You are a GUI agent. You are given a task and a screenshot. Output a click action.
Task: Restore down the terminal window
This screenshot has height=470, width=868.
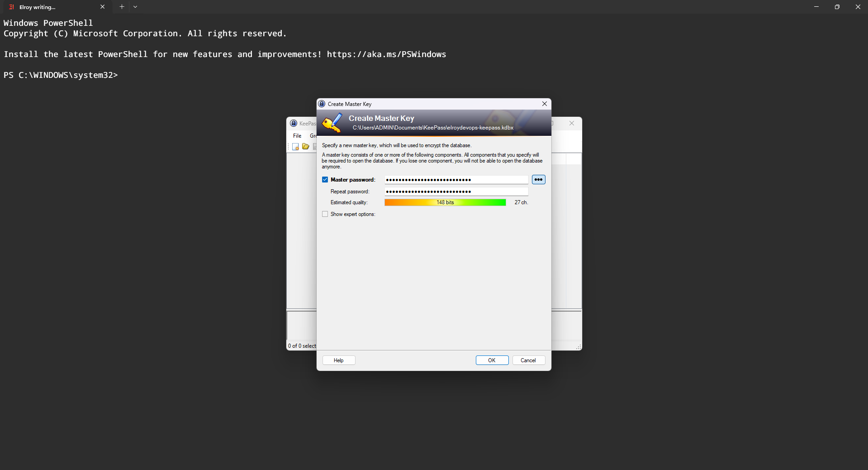pos(837,7)
